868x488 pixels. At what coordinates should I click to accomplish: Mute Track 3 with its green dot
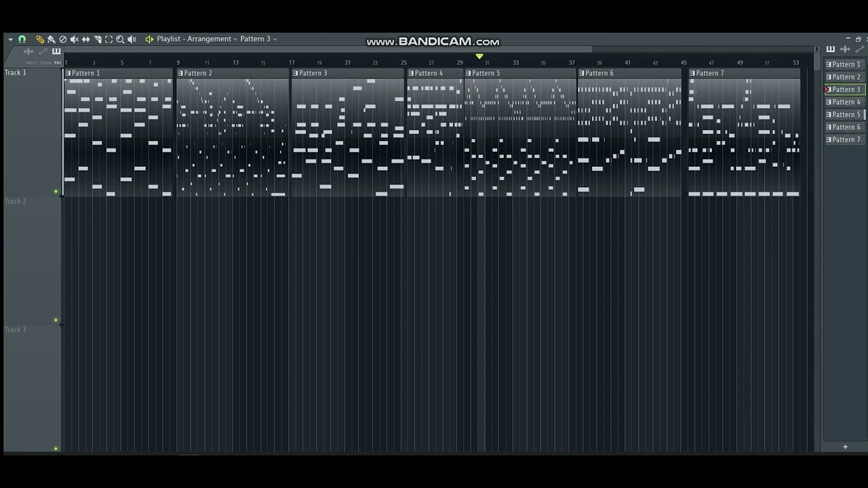coord(56,448)
